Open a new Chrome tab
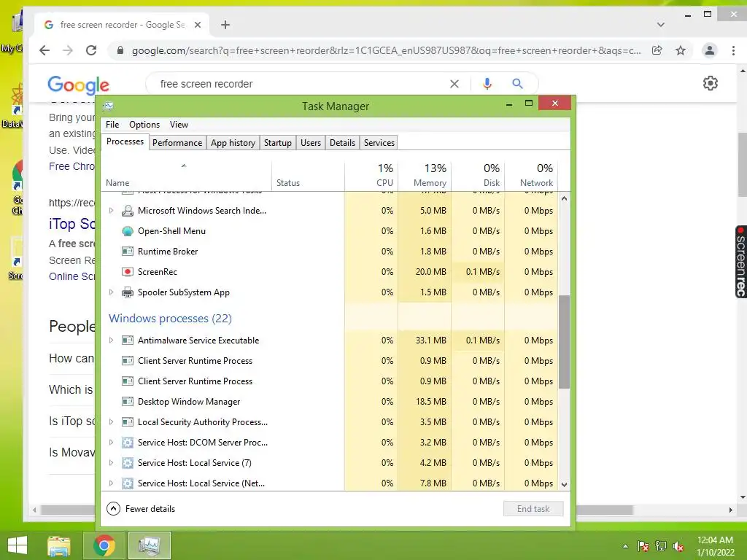Viewport: 747px width, 560px height. click(x=225, y=25)
